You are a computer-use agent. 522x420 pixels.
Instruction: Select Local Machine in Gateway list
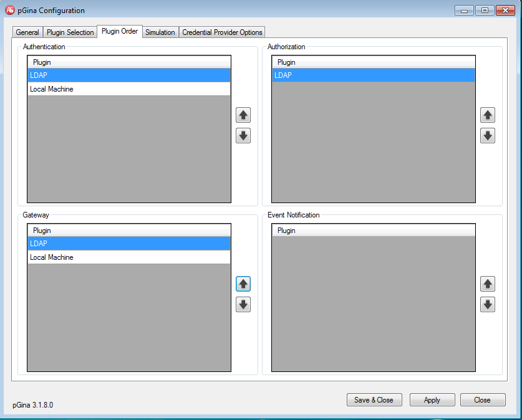pos(129,257)
